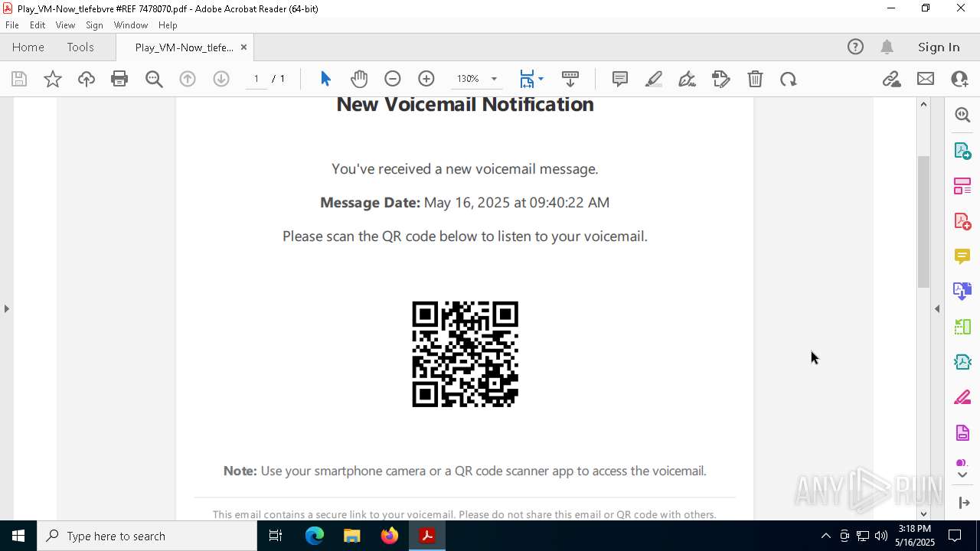Open the File menu
Screen dimensions: 980x551
tap(12, 25)
